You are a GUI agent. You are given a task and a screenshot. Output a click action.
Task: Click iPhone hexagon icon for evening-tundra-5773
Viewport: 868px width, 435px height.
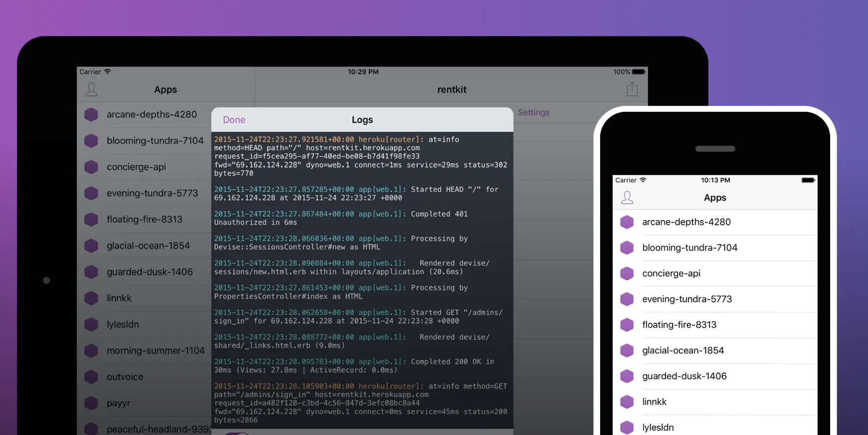(627, 299)
